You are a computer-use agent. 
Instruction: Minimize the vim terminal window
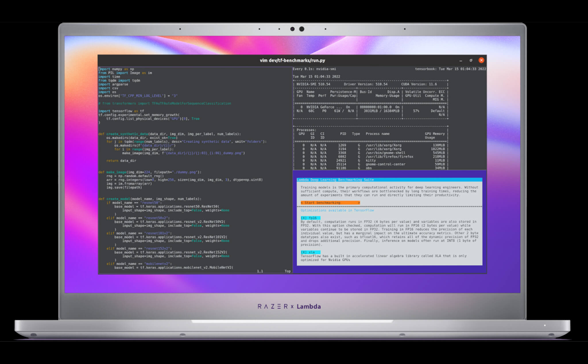[x=461, y=61]
